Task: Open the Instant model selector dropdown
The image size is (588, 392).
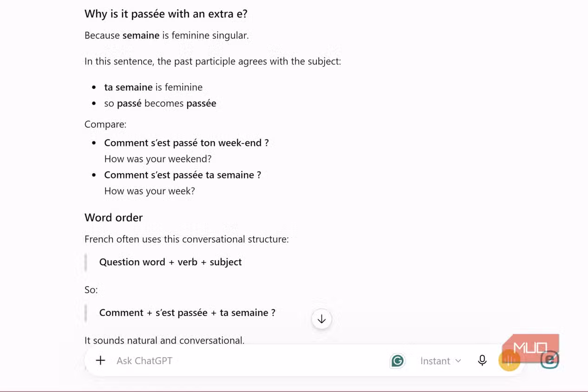Action: (440, 361)
